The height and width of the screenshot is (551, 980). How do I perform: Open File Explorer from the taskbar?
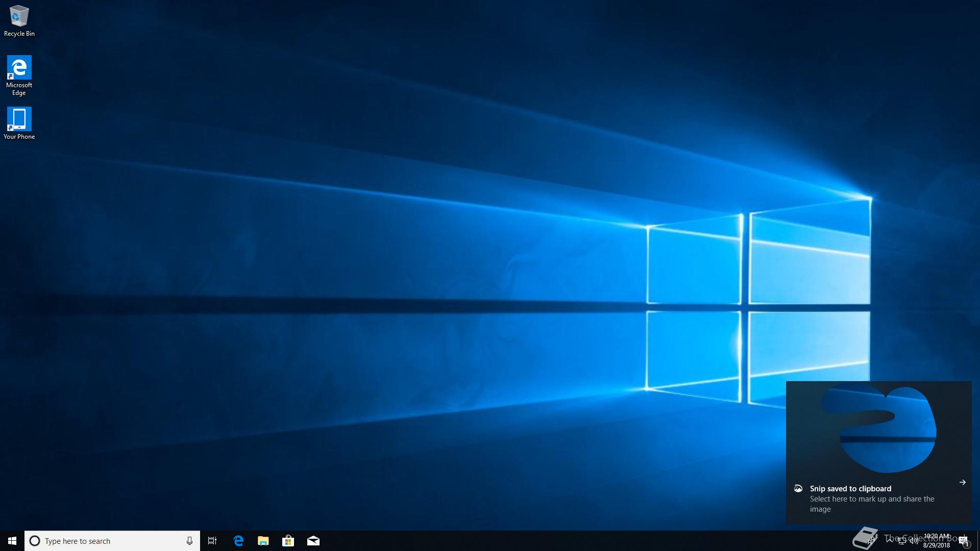point(263,541)
